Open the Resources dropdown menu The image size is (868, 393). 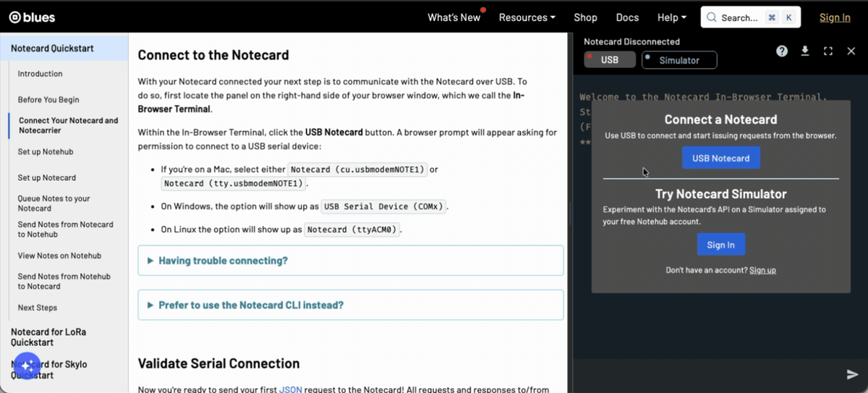pos(527,17)
